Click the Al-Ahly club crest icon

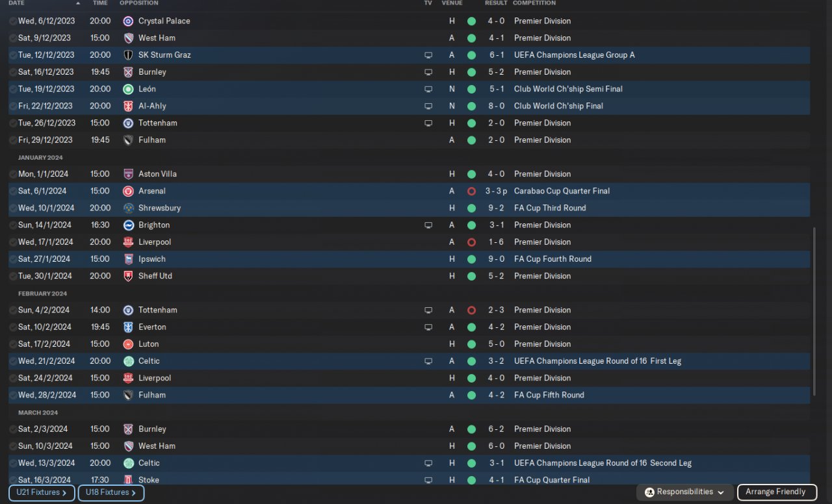coord(129,106)
